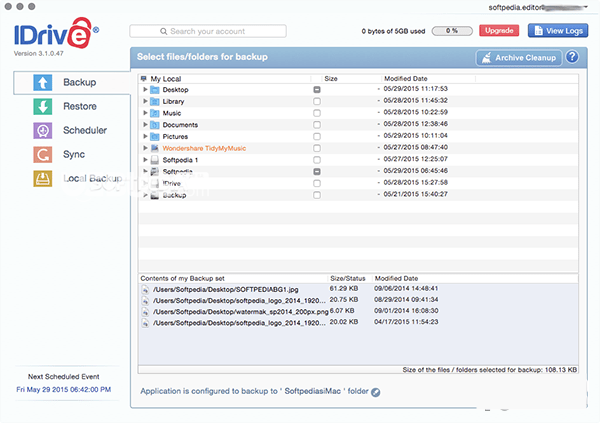Expand the Library folder

(x=145, y=101)
